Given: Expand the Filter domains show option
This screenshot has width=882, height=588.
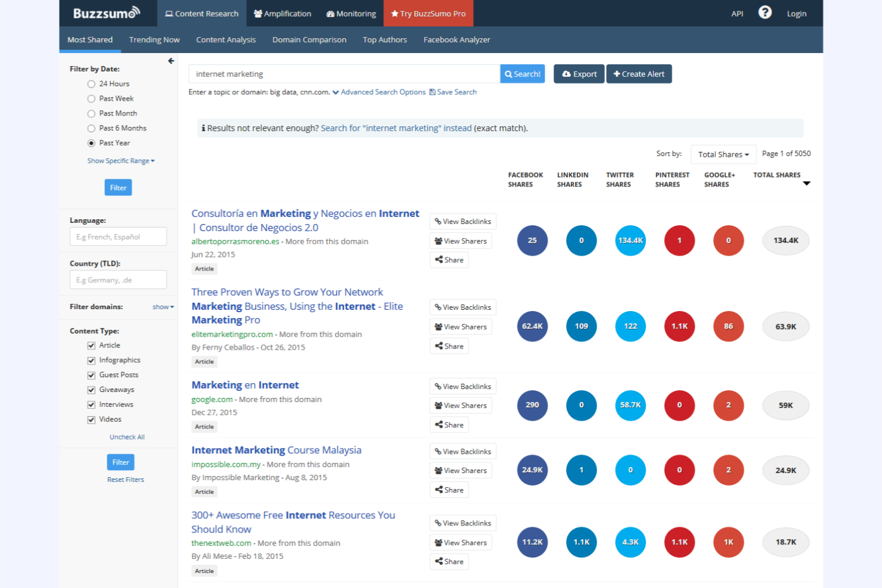Looking at the screenshot, I should (x=162, y=306).
